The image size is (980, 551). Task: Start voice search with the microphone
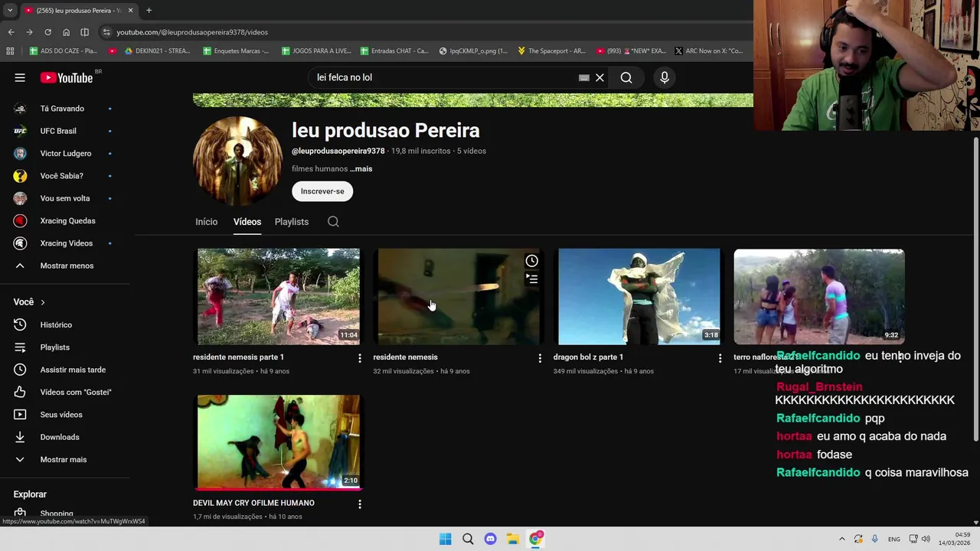(665, 77)
